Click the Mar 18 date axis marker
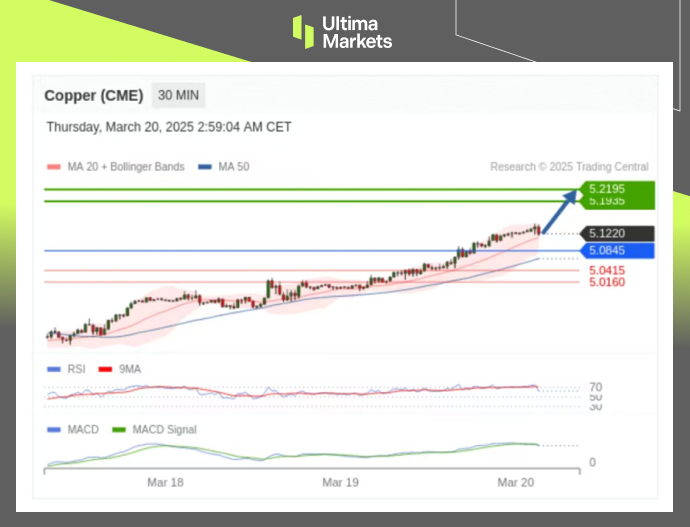Image resolution: width=690 pixels, height=527 pixels. 165,482
